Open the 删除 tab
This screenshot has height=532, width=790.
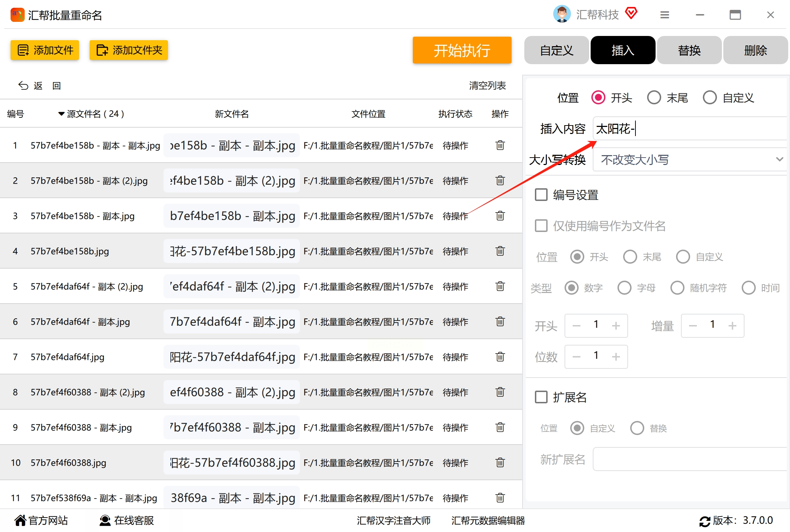tap(755, 50)
